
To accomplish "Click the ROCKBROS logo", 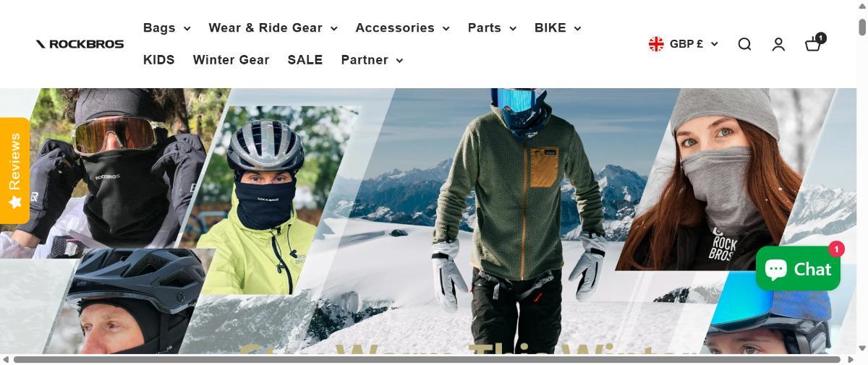I will [x=80, y=44].
